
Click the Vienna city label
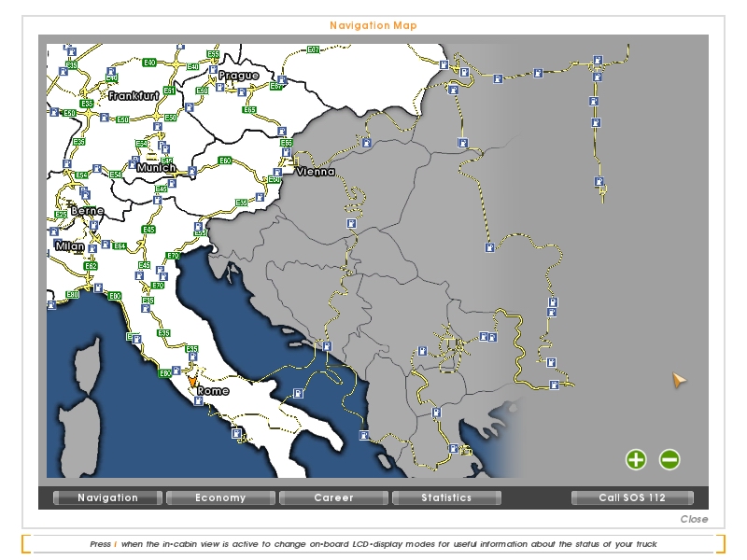coord(316,172)
